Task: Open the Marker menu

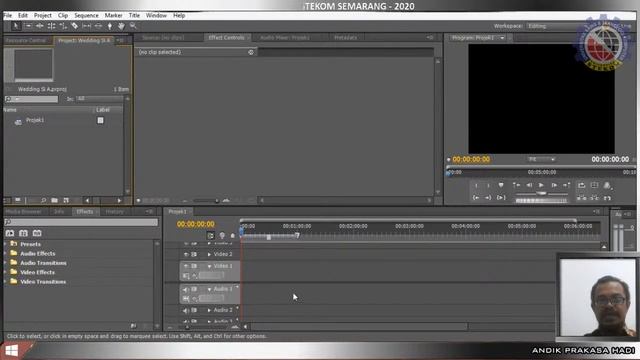Action: [113, 16]
